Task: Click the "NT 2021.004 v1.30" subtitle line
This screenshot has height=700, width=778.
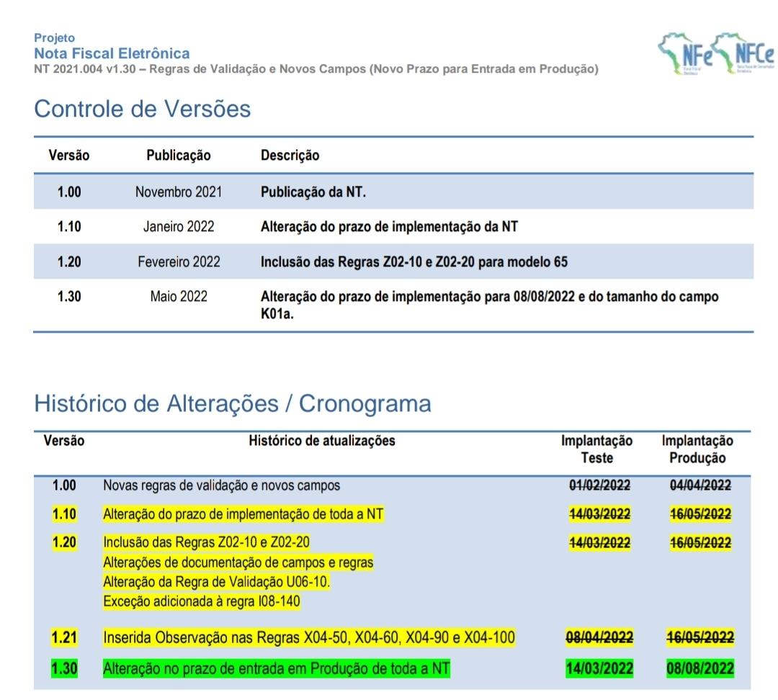Action: coord(316,69)
